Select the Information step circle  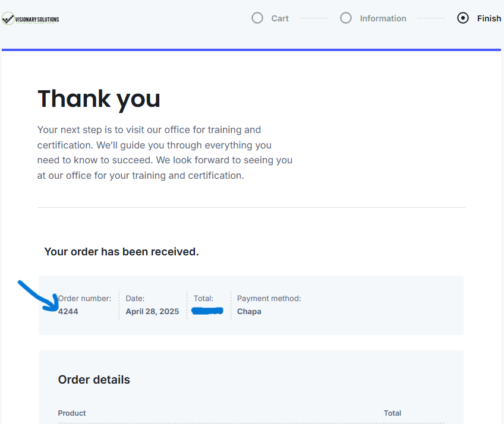point(346,18)
